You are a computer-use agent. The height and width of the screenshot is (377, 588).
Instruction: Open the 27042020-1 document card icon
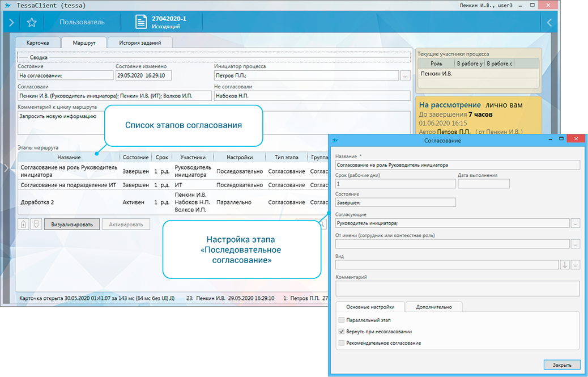click(141, 22)
